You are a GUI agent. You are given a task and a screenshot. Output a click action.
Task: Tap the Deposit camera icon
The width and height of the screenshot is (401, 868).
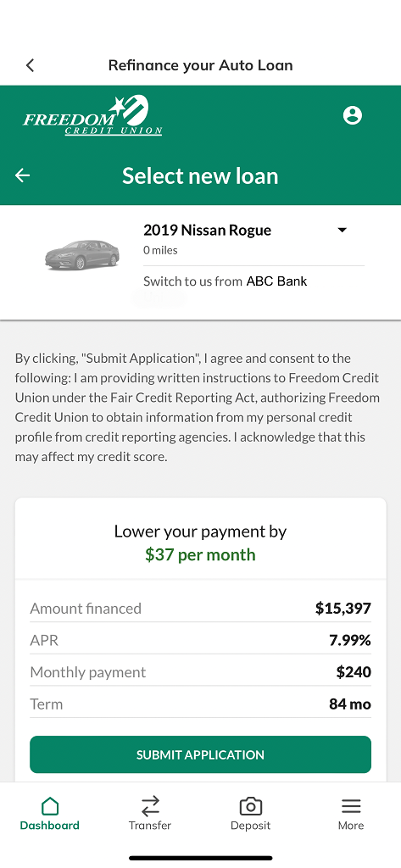click(250, 805)
